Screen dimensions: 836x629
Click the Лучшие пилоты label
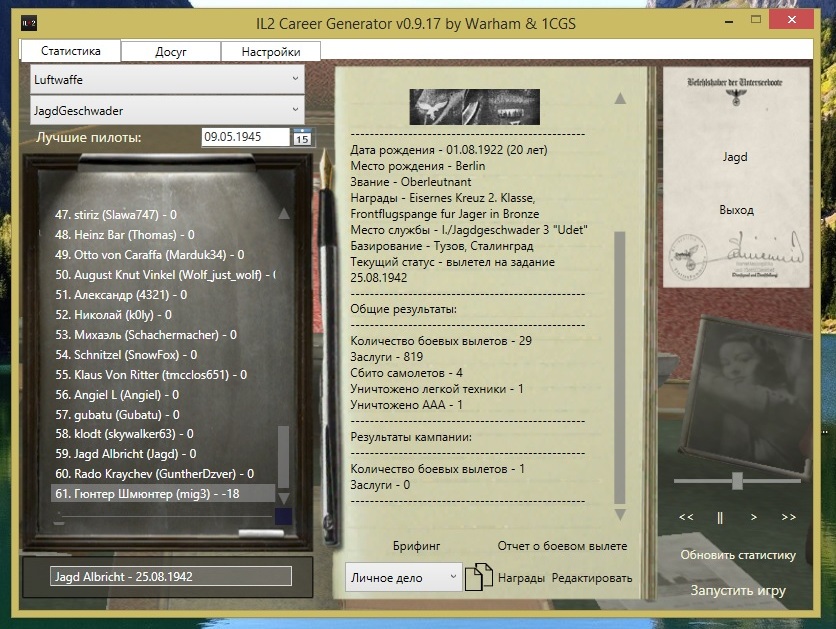[x=89, y=138]
